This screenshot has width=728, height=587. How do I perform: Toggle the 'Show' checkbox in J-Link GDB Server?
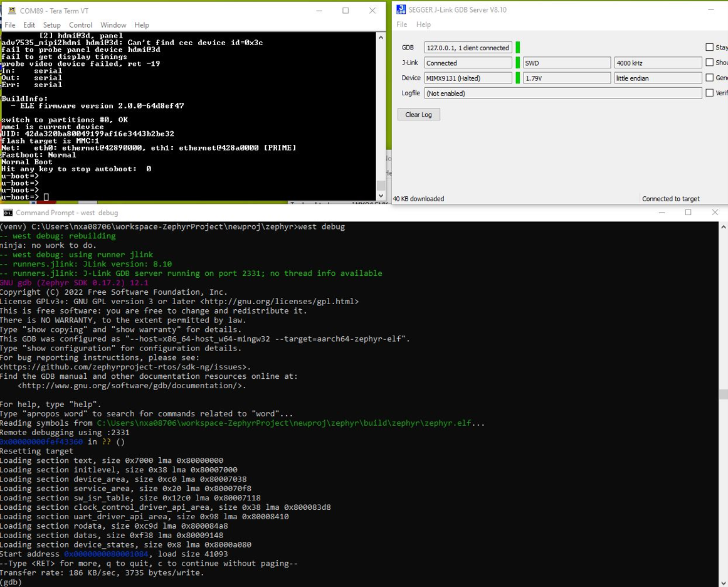709,62
